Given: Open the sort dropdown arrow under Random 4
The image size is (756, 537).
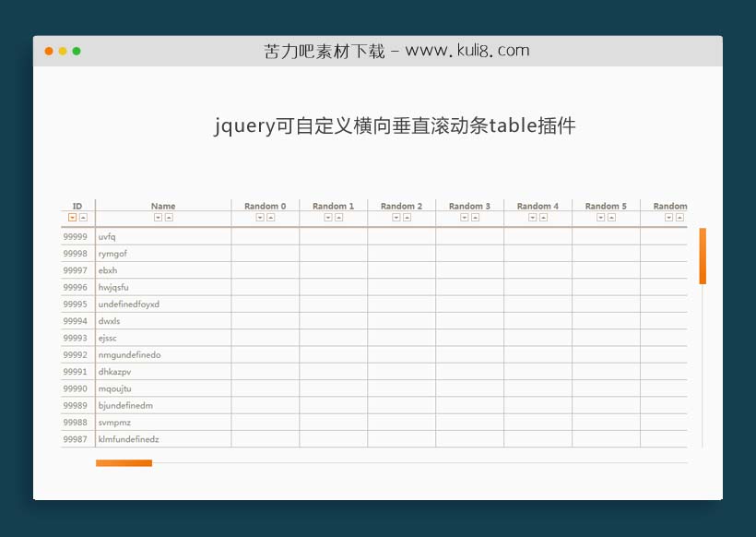Looking at the screenshot, I should (533, 219).
